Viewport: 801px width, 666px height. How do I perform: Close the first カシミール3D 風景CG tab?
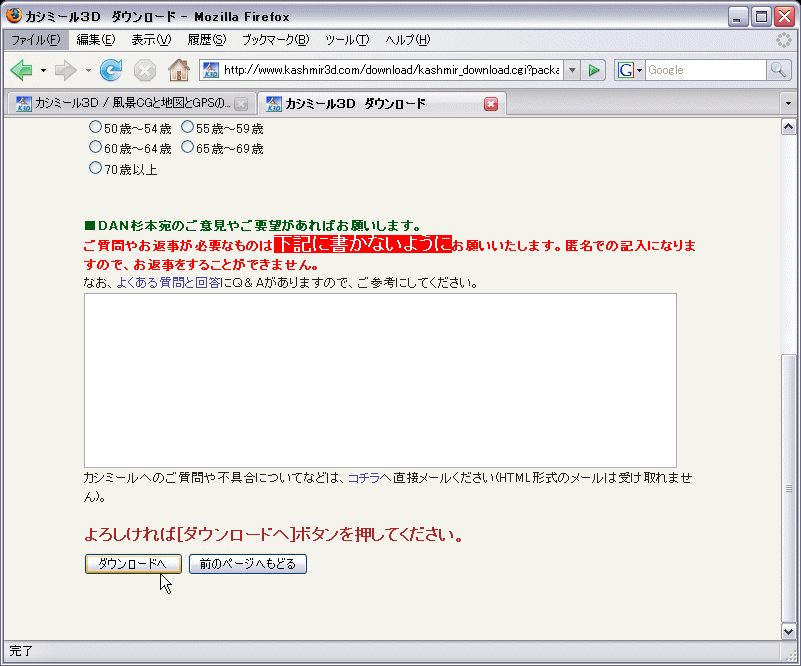(x=241, y=104)
